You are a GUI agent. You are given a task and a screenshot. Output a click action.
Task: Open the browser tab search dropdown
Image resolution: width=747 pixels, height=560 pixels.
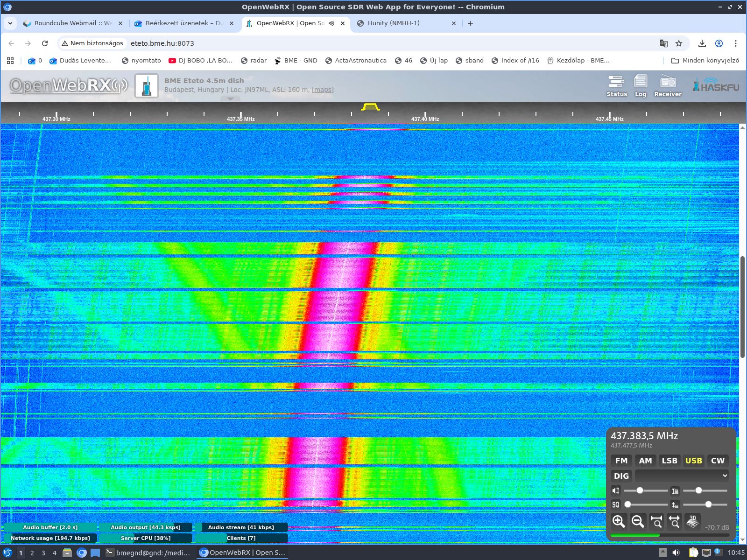click(10, 23)
